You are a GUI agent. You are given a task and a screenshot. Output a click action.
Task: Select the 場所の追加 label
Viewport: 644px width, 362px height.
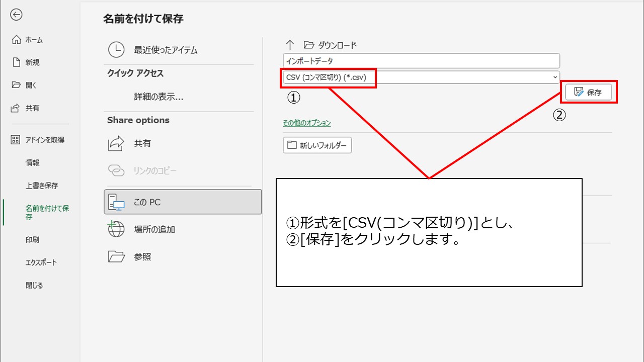[x=154, y=229]
